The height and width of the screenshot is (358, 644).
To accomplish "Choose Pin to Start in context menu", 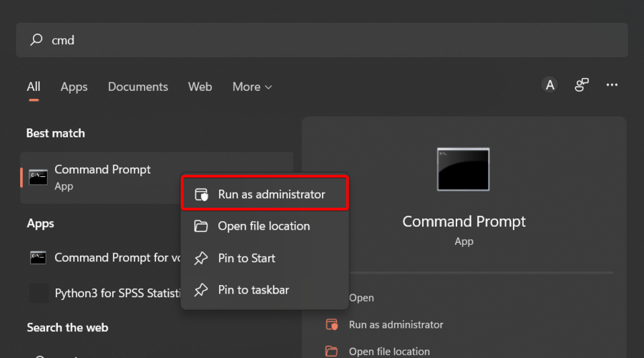I will 247,258.
